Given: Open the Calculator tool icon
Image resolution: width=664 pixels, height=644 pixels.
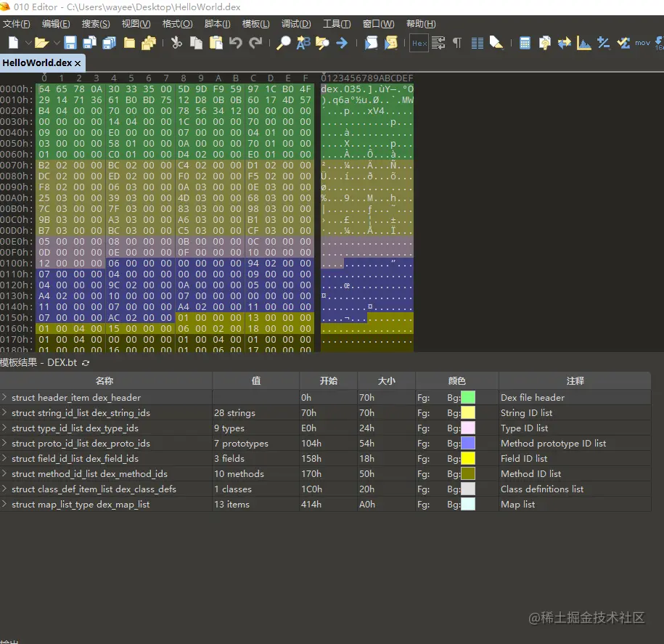Looking at the screenshot, I should click(x=525, y=44).
